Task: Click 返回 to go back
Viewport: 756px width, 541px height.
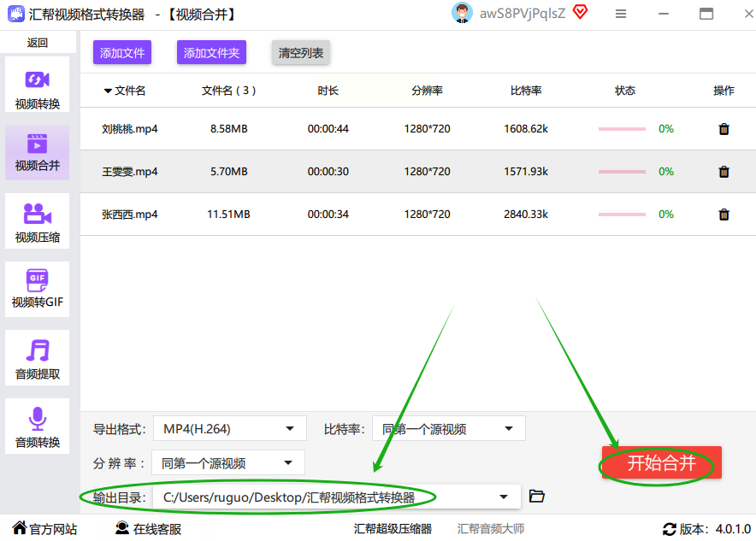Action: (x=37, y=43)
